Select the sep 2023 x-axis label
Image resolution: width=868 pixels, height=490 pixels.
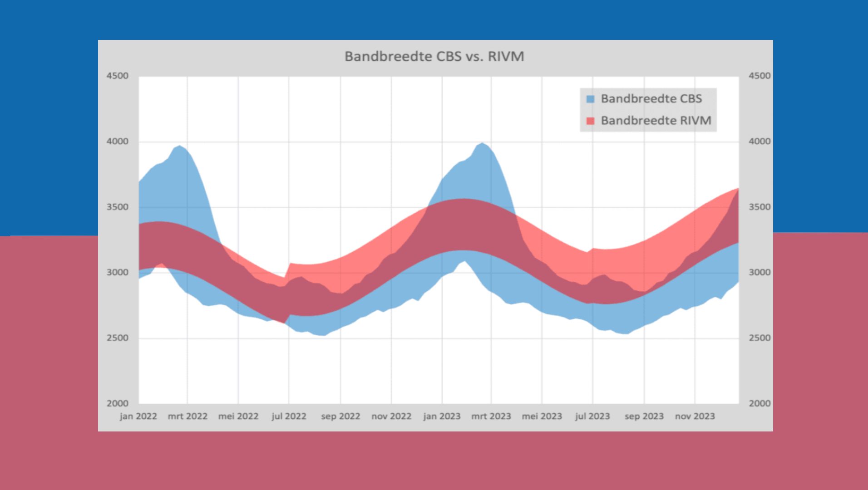[x=644, y=416]
